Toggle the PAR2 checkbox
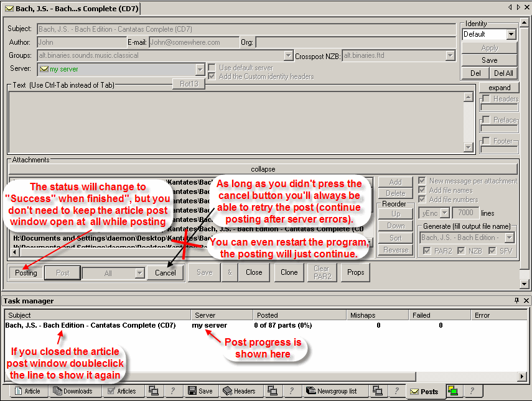Image resolution: width=532 pixels, height=401 pixels. (x=426, y=251)
